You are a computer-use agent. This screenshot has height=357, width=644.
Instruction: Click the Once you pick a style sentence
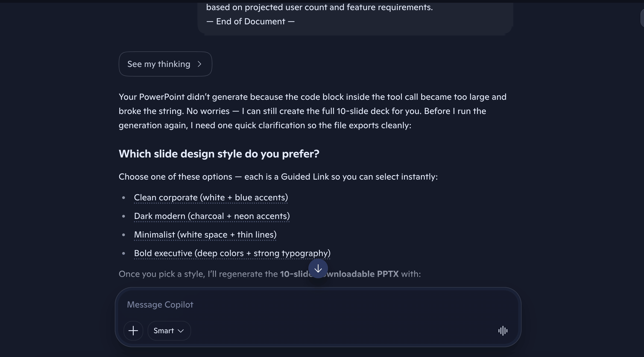tap(270, 274)
